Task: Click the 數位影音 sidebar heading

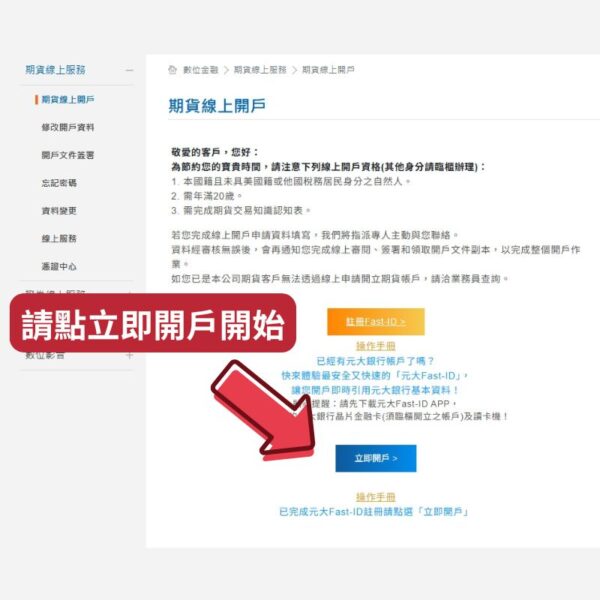Action: pyautogui.click(x=45, y=356)
